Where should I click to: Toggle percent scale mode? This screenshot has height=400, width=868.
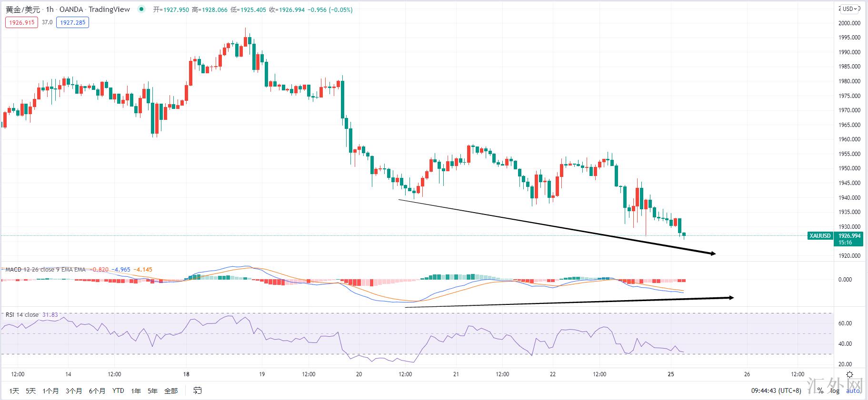click(x=820, y=390)
